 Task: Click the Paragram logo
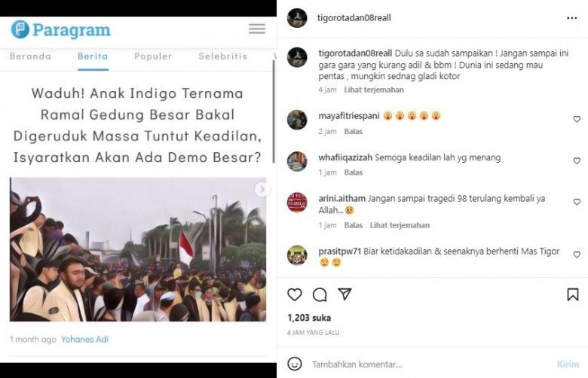pos(61,29)
